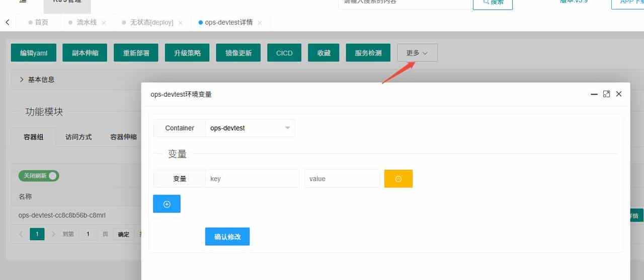The image size is (644, 280).
Task: Close the 无状态[deploy] tab
Action: (181, 23)
